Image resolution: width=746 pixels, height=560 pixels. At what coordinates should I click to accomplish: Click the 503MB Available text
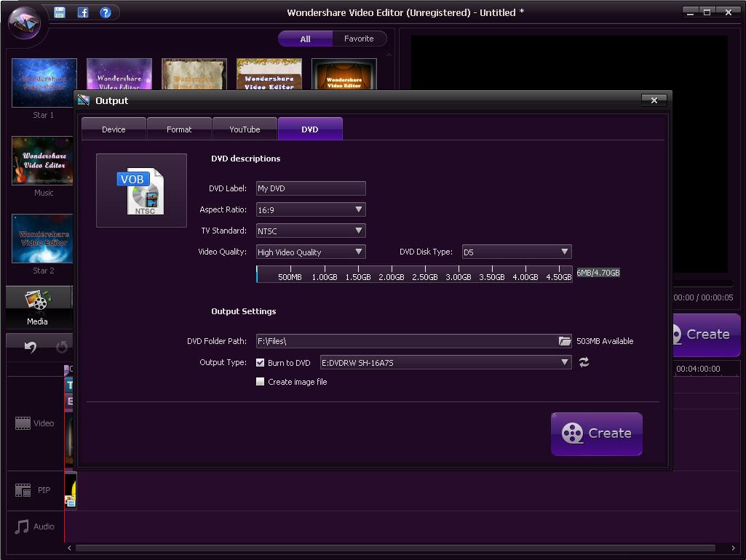(x=605, y=341)
